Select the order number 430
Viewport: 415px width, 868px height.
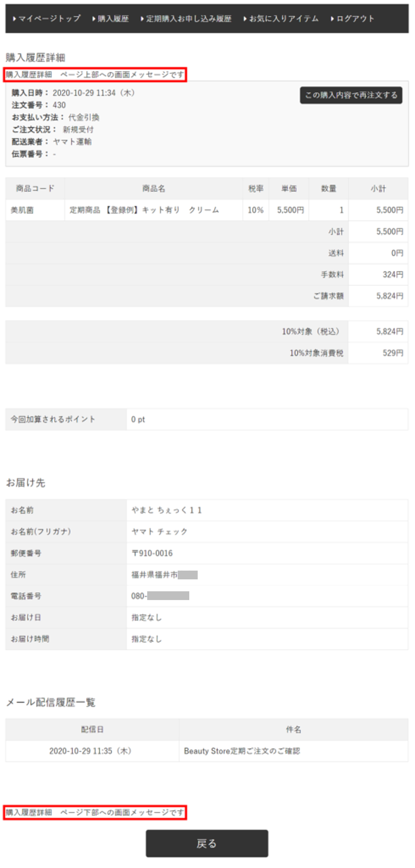(59, 105)
